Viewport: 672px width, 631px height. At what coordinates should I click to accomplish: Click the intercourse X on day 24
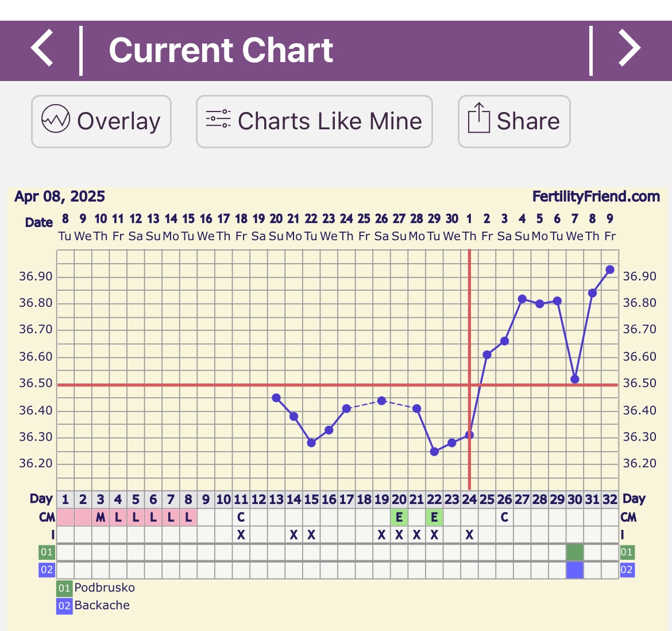(469, 535)
